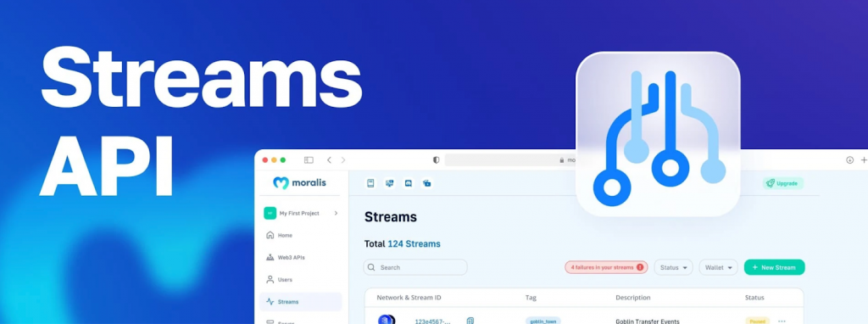
Task: Click the Description column header
Action: [632, 298]
